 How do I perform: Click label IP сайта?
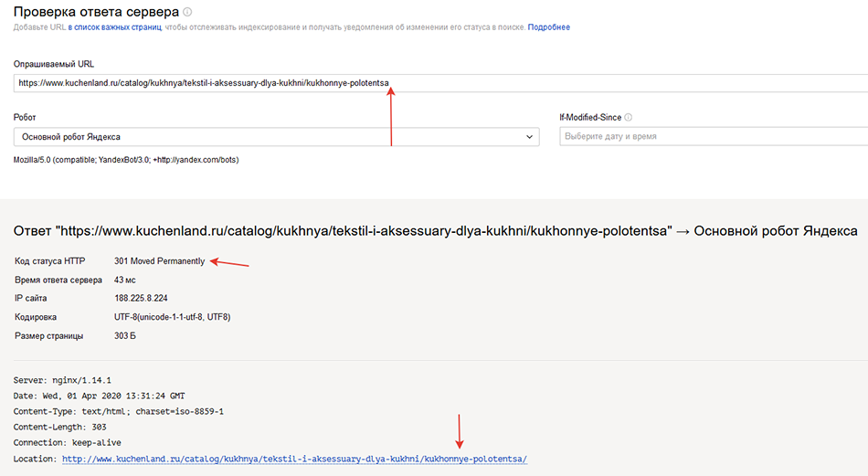click(30, 299)
